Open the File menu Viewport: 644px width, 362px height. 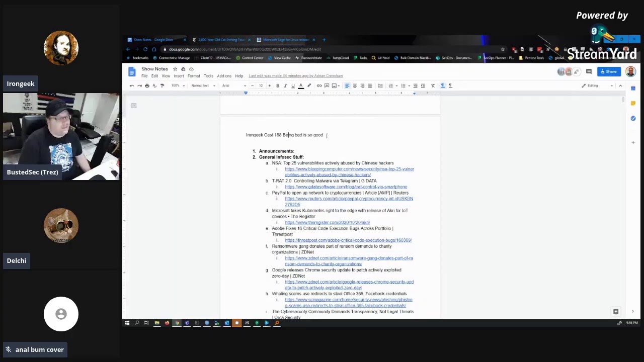pos(144,76)
